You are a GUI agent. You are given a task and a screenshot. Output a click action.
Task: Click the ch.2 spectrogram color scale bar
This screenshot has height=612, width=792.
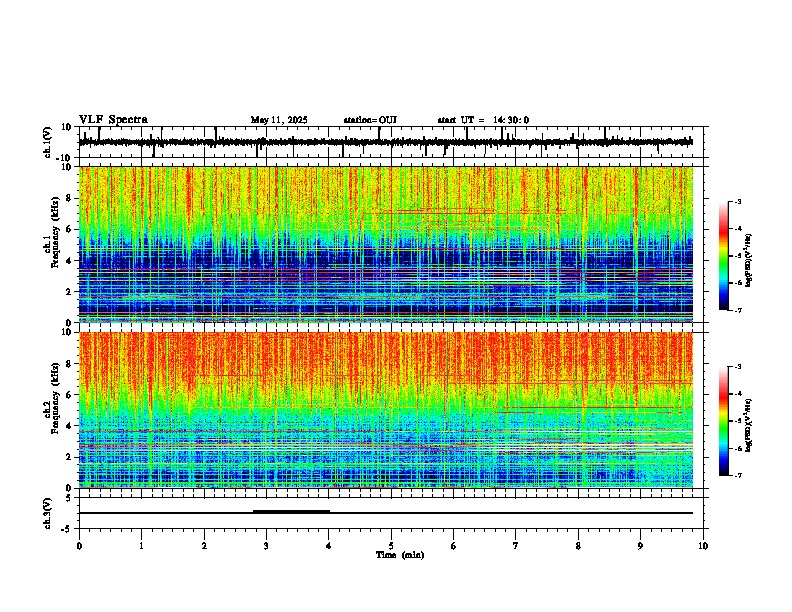[x=723, y=421]
